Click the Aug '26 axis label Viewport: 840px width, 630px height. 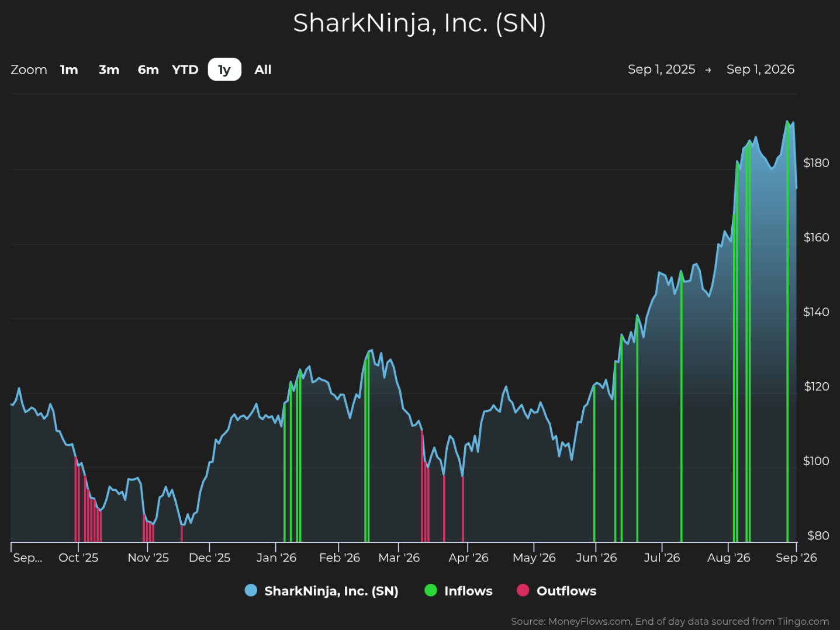pyautogui.click(x=728, y=558)
